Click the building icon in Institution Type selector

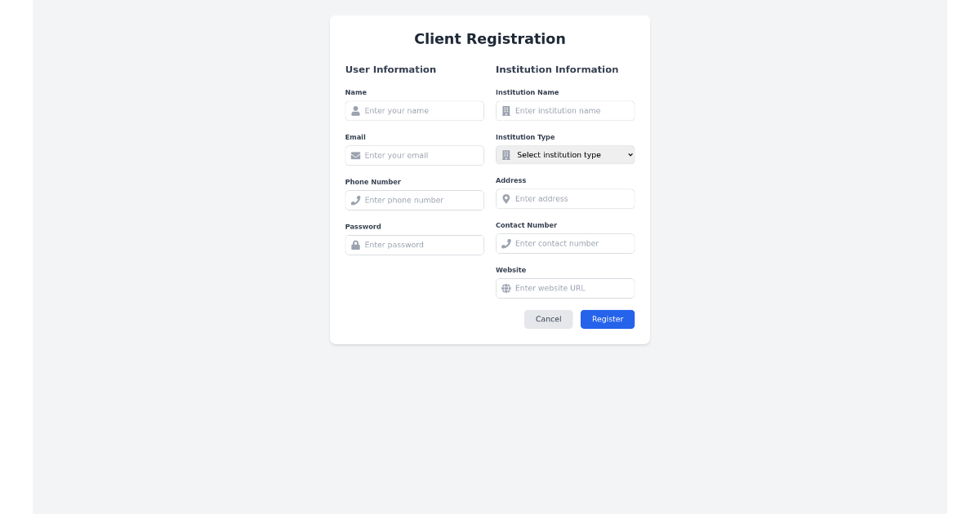coord(506,154)
